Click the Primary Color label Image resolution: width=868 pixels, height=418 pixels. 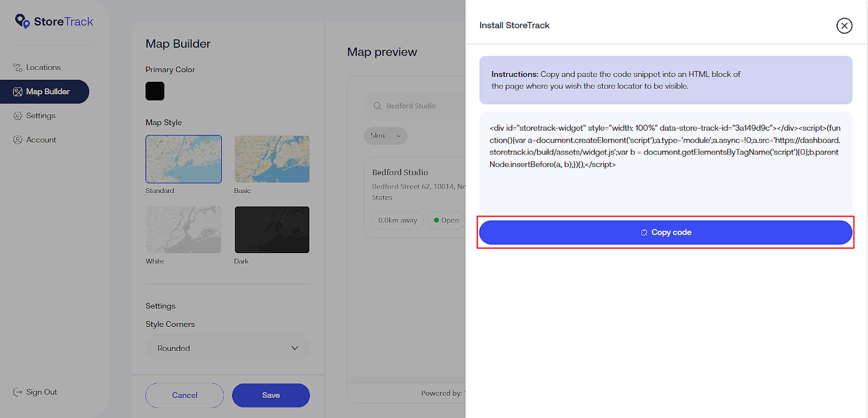[x=170, y=70]
